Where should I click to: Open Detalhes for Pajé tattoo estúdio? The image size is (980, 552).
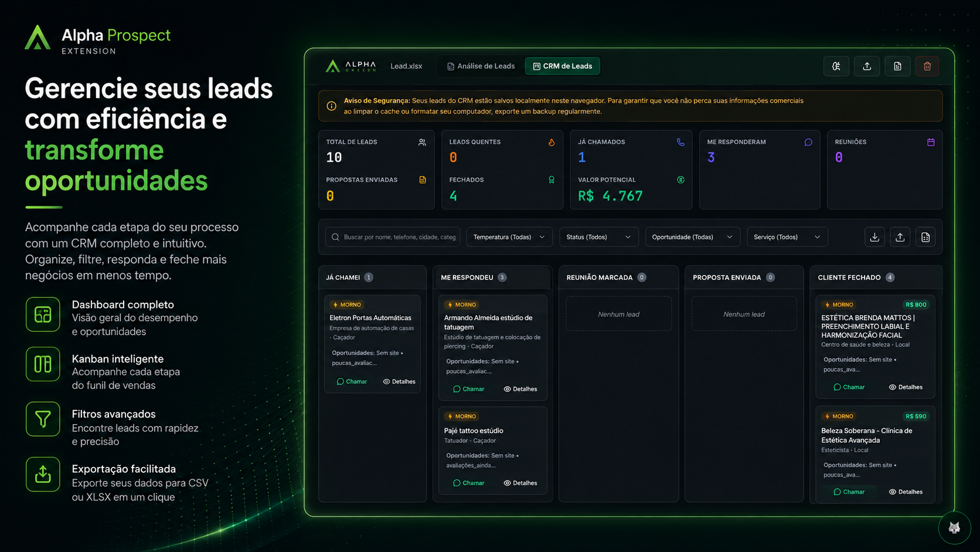click(520, 483)
